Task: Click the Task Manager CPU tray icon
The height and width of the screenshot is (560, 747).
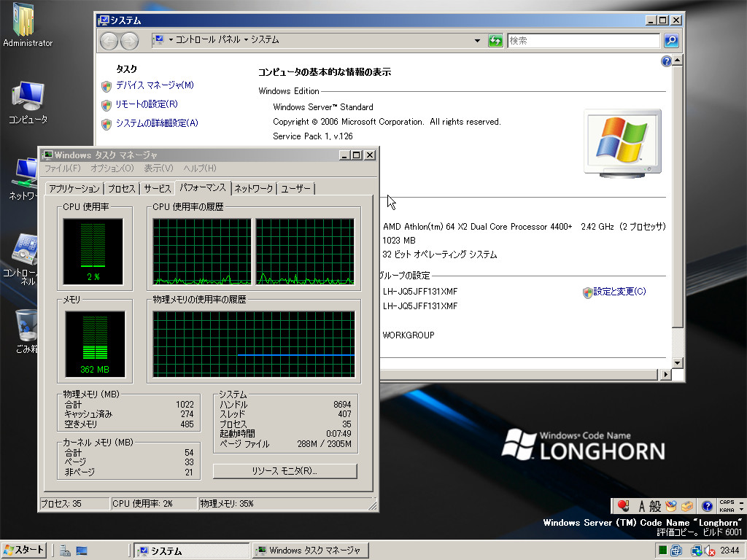Action: click(x=662, y=551)
